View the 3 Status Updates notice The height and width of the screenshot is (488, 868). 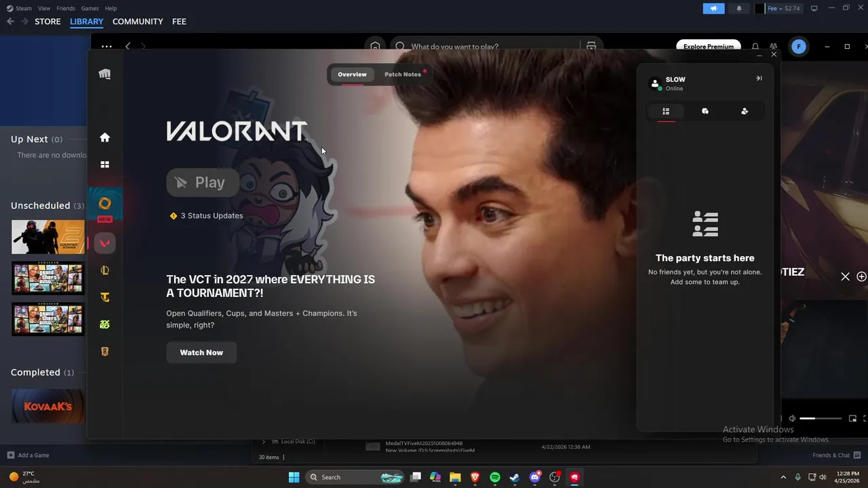coord(206,216)
